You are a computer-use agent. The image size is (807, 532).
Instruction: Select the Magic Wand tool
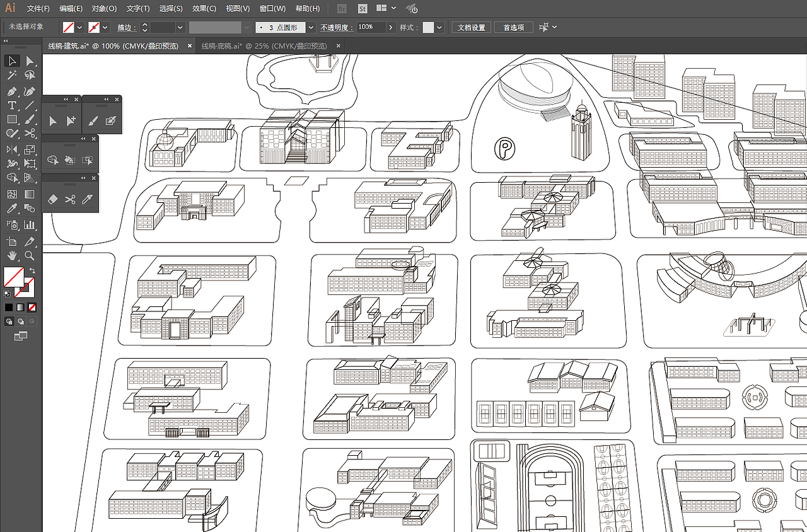click(x=12, y=75)
